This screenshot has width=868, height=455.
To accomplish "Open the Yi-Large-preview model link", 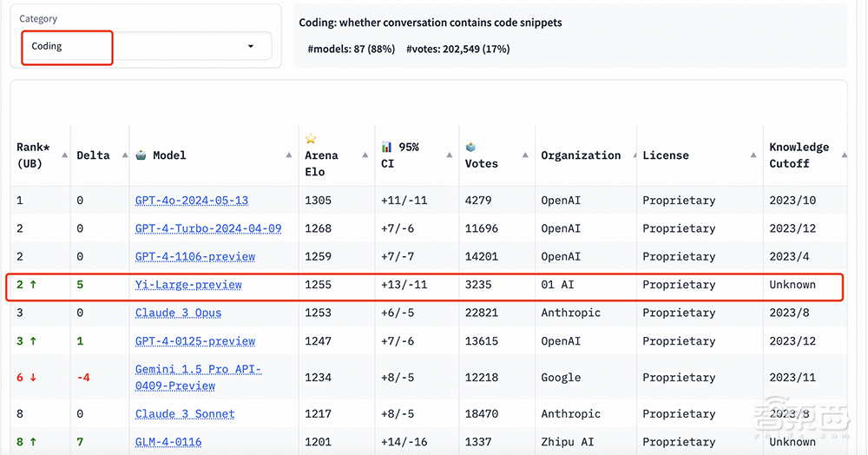I will coord(188,285).
